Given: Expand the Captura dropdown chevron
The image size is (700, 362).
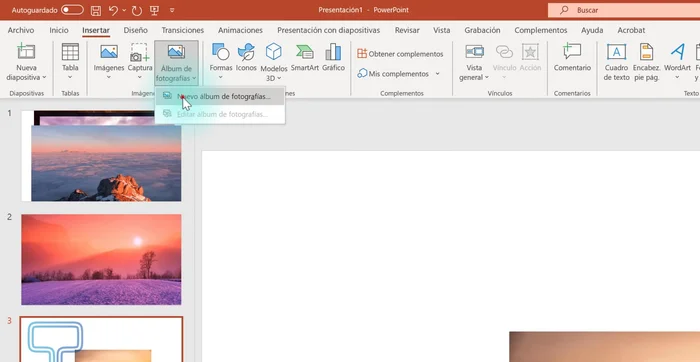Looking at the screenshot, I should click(140, 77).
